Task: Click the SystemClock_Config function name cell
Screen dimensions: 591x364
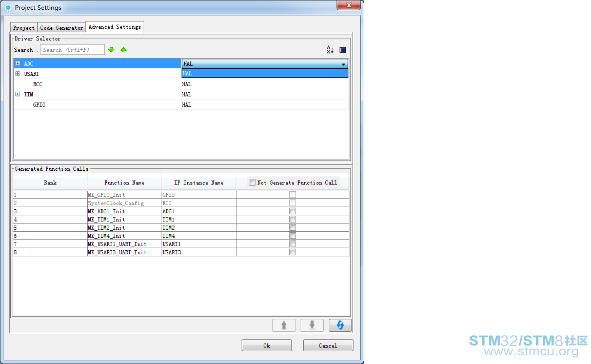Action: (124, 203)
